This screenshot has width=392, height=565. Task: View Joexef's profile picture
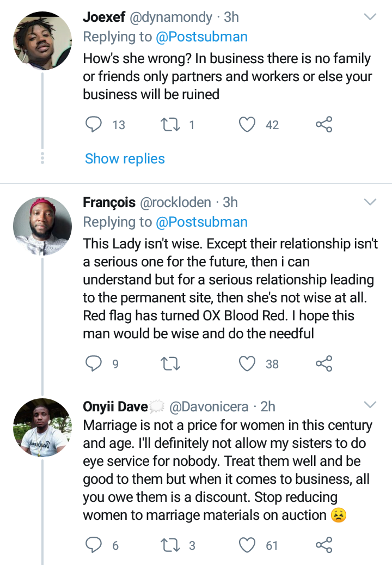(42, 41)
